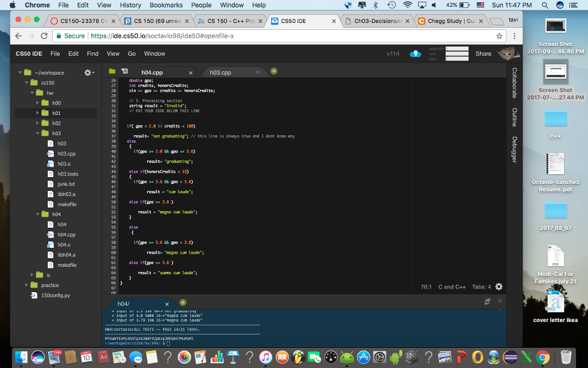Click the Memory usage meter near the top right
This screenshot has width=588, height=368.
(x=457, y=49)
